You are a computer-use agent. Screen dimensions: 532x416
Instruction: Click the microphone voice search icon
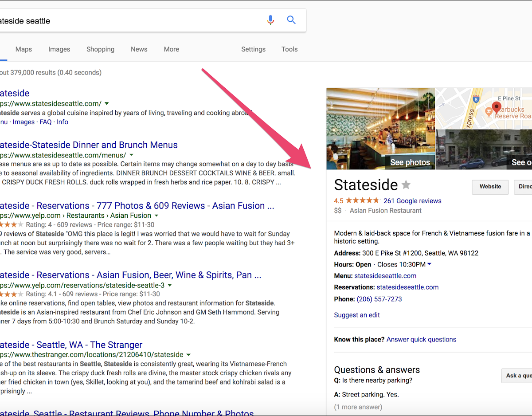tap(270, 20)
